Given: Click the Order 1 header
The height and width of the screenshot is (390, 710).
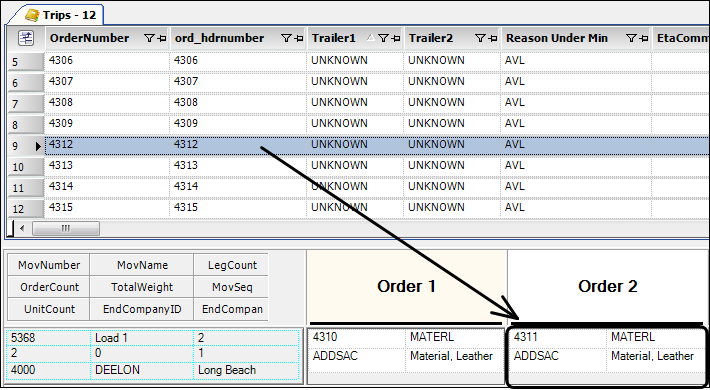Looking at the screenshot, I should click(x=406, y=286).
